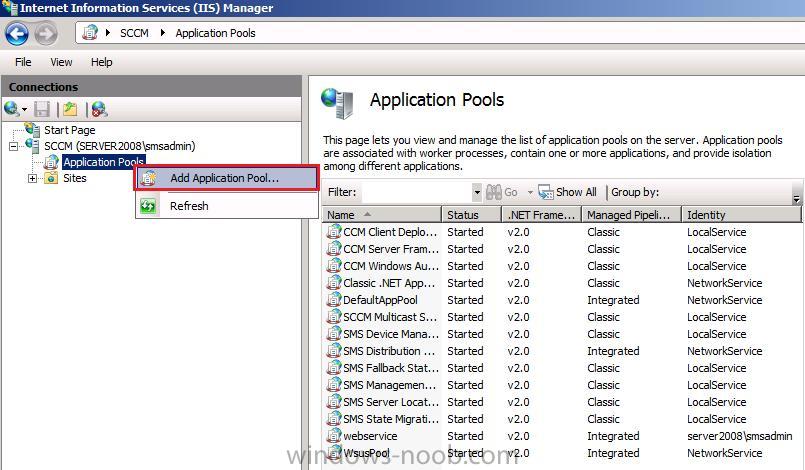Sort by the Identity column header
The height and width of the screenshot is (470, 805).
742,215
